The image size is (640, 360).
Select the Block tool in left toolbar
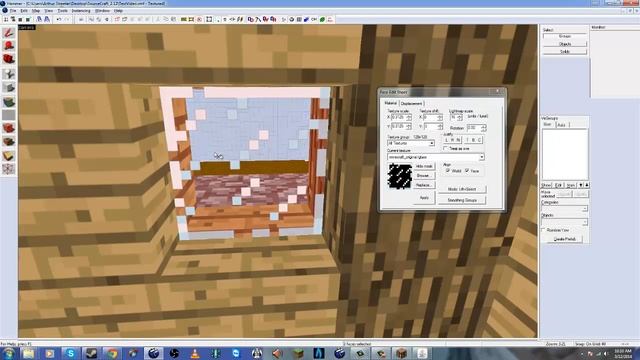click(9, 87)
